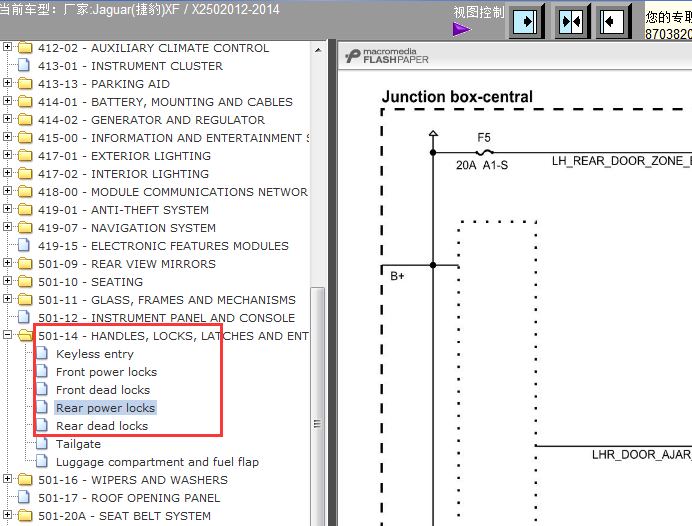
Task: Click document icon beside Tailgate
Action: click(42, 443)
